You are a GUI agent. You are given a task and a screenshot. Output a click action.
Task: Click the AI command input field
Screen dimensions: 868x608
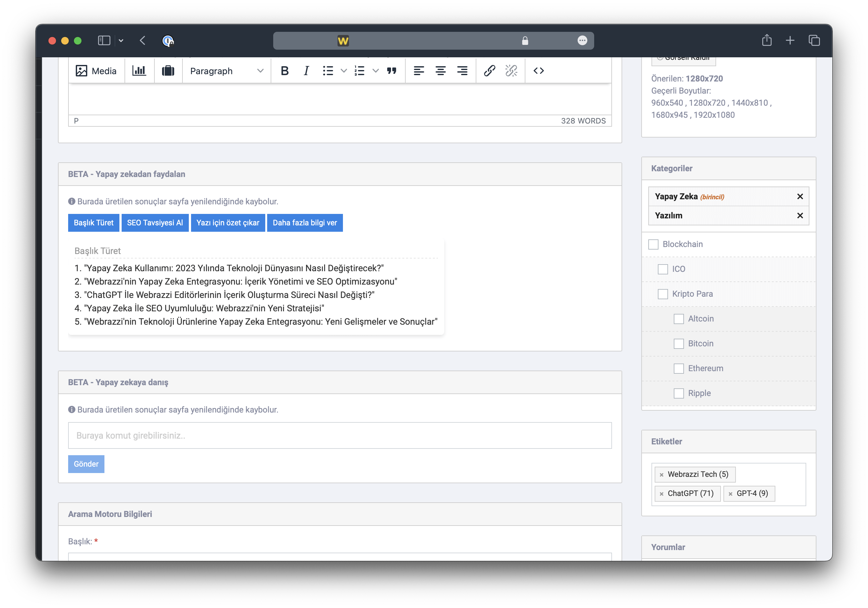(x=339, y=436)
